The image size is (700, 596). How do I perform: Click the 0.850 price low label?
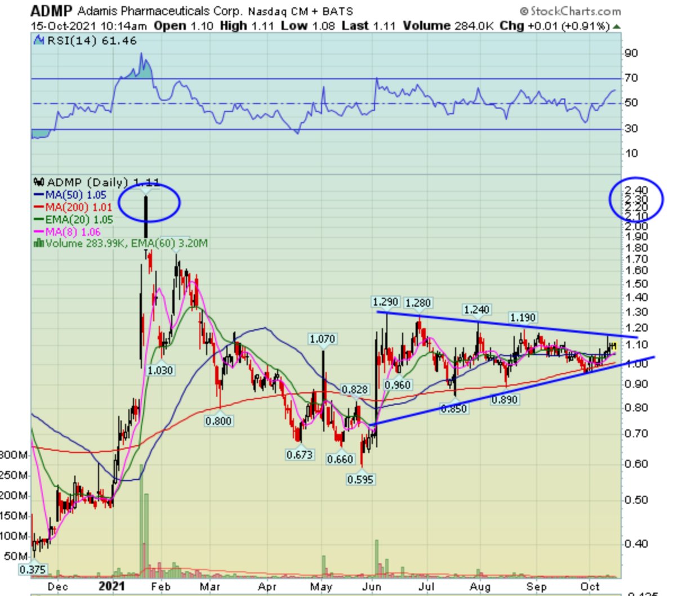[453, 409]
